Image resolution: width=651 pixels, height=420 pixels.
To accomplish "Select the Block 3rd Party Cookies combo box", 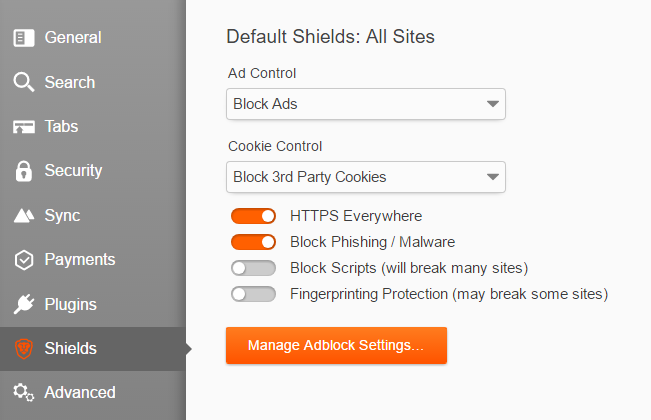I will coord(366,177).
